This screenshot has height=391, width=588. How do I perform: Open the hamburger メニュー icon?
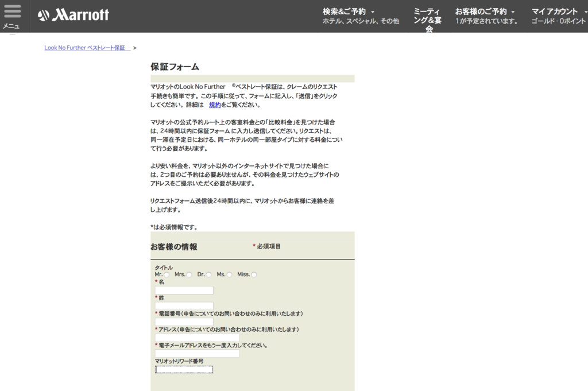(13, 11)
